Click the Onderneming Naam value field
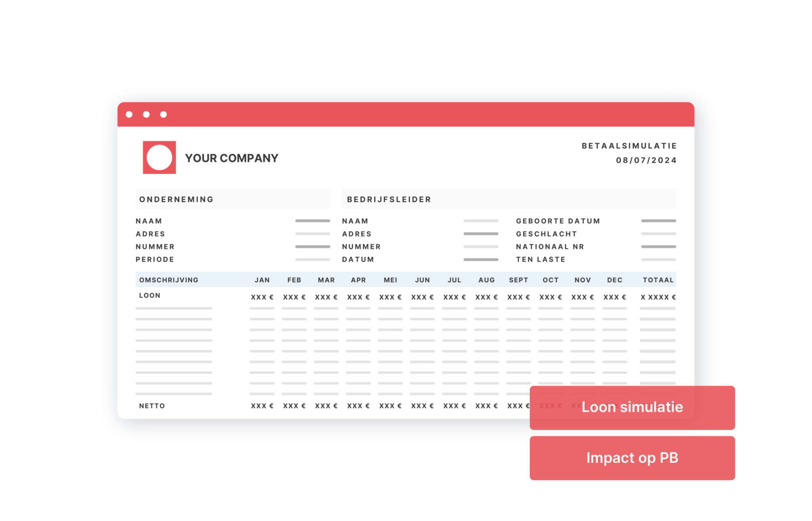Viewport: 812px width, 521px height. (x=312, y=221)
